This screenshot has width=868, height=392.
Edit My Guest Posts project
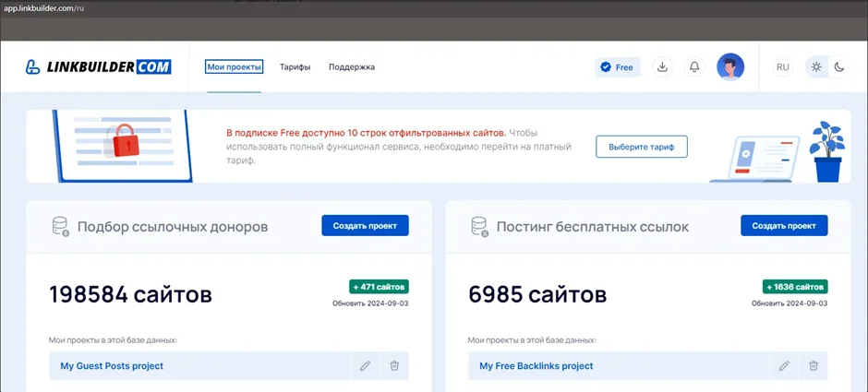coord(365,366)
